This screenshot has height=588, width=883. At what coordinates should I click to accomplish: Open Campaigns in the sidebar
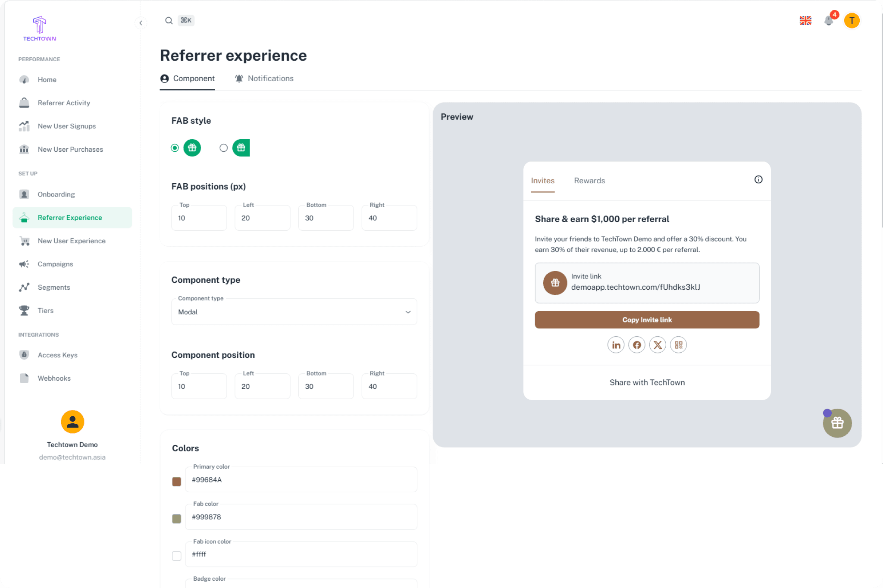[55, 264]
